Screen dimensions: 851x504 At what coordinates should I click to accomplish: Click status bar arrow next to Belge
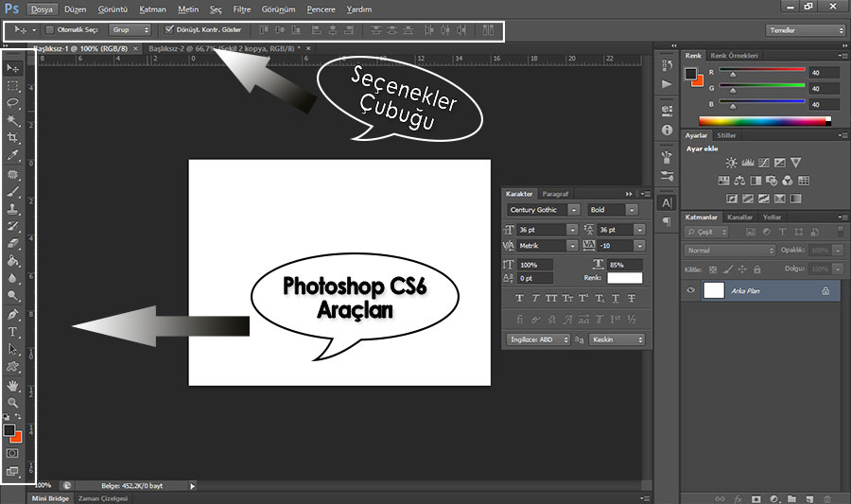192,486
